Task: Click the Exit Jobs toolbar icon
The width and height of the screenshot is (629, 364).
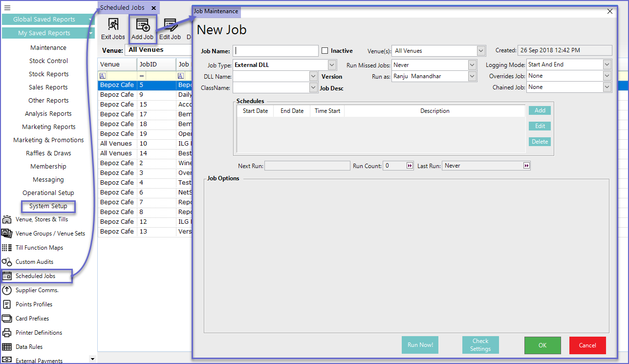Action: coord(113,29)
